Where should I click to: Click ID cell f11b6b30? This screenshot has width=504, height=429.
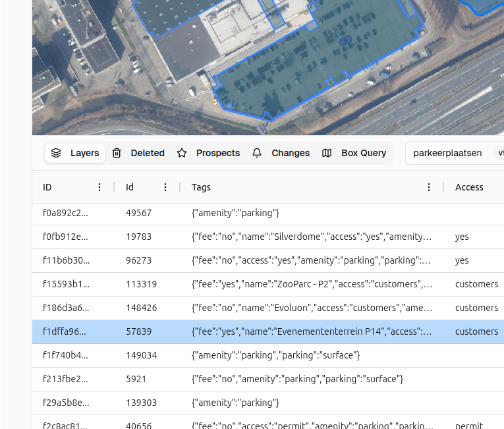[67, 260]
